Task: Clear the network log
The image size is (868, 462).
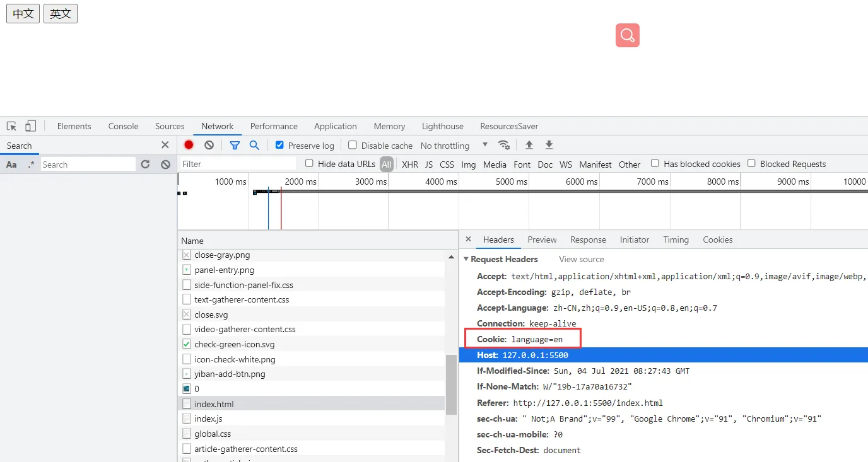Action: (x=209, y=145)
